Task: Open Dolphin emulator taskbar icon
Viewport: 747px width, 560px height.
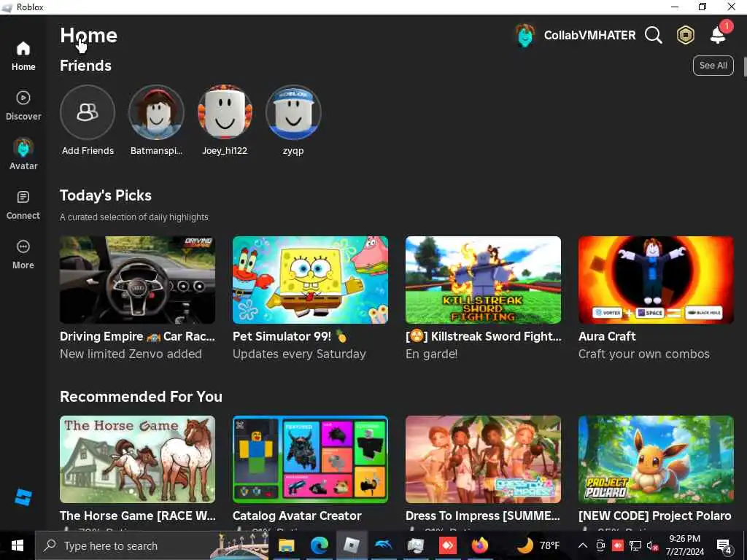Action: pyautogui.click(x=384, y=545)
